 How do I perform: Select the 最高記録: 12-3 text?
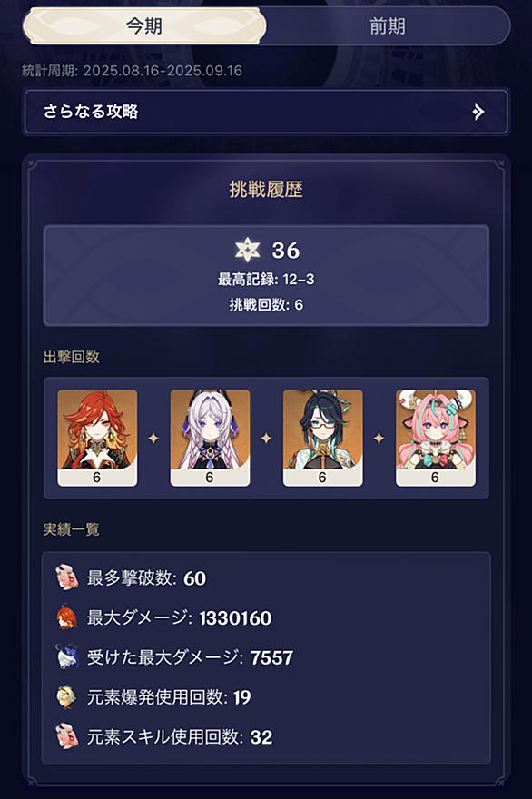click(x=266, y=280)
